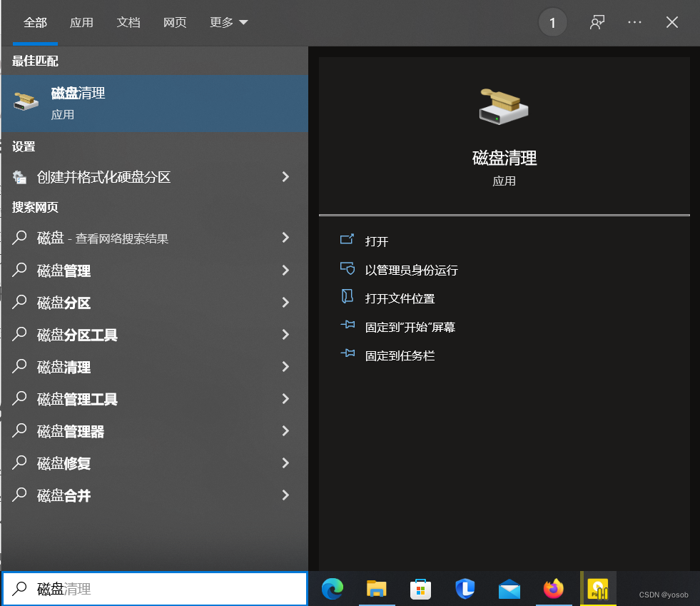Expand the 磁盘分区 suggestion chevron
The height and width of the screenshot is (606, 700).
tap(285, 303)
